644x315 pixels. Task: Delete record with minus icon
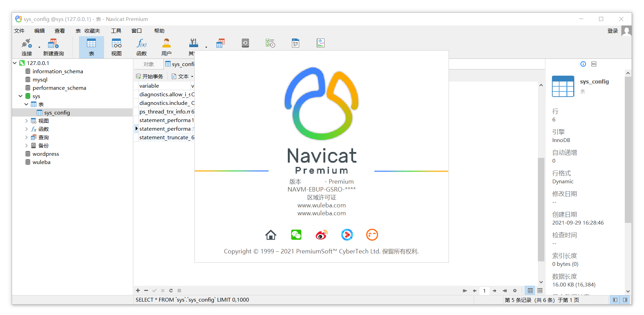point(146,291)
